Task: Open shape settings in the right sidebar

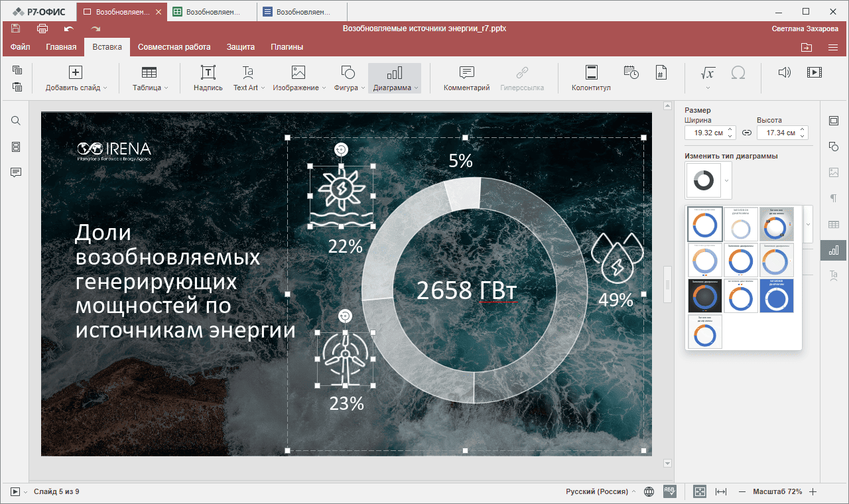Action: (x=834, y=147)
